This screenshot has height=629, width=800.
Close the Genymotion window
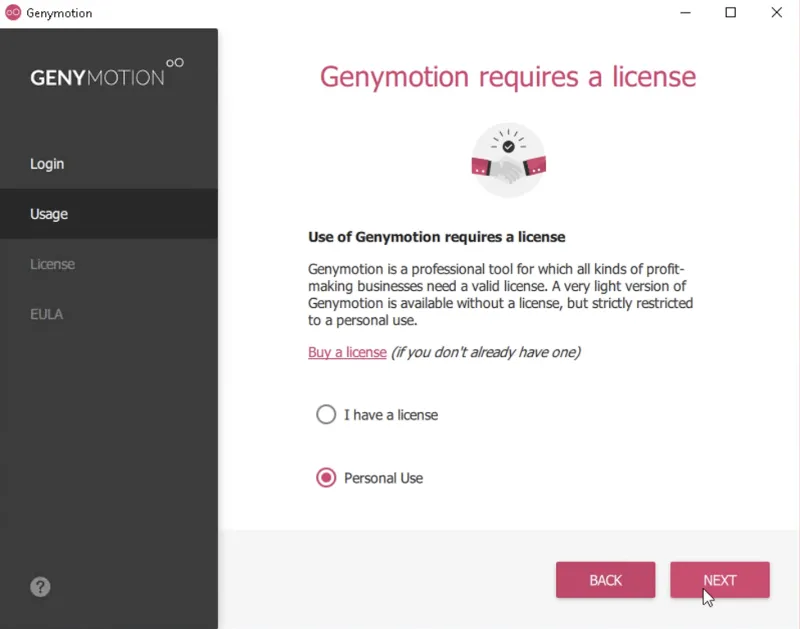click(777, 13)
